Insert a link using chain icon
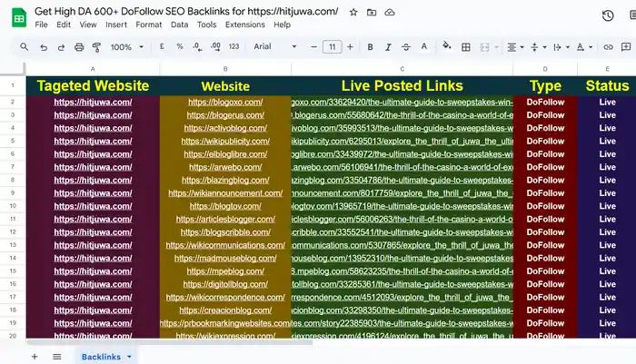The width and height of the screenshot is (636, 364). (x=608, y=47)
